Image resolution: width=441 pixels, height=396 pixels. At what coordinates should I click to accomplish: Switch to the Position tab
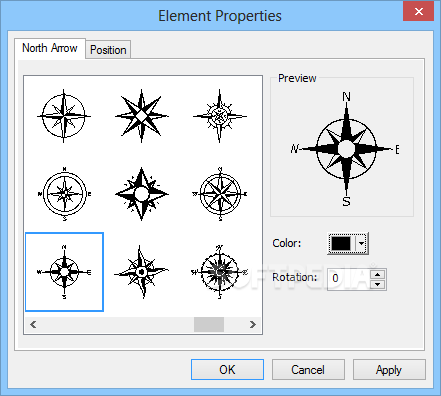pyautogui.click(x=108, y=50)
